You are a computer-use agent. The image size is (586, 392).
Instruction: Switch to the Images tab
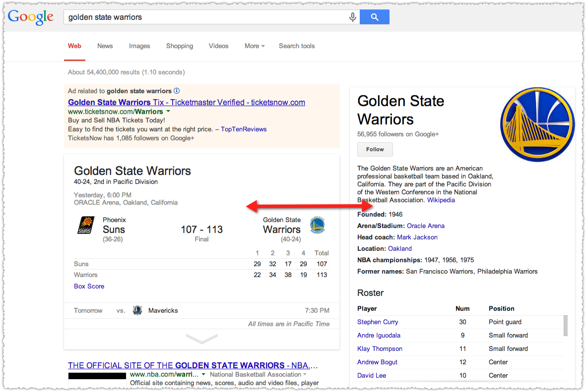point(139,46)
